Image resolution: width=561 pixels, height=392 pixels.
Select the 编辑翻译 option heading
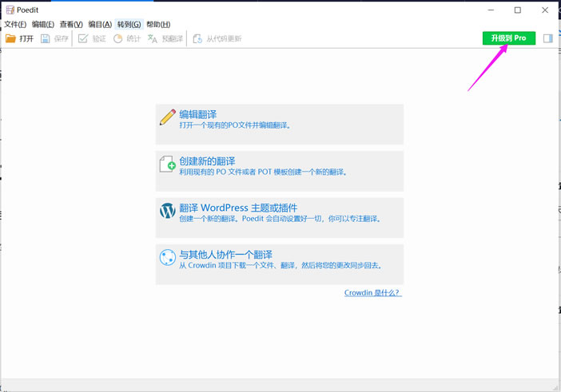[198, 114]
